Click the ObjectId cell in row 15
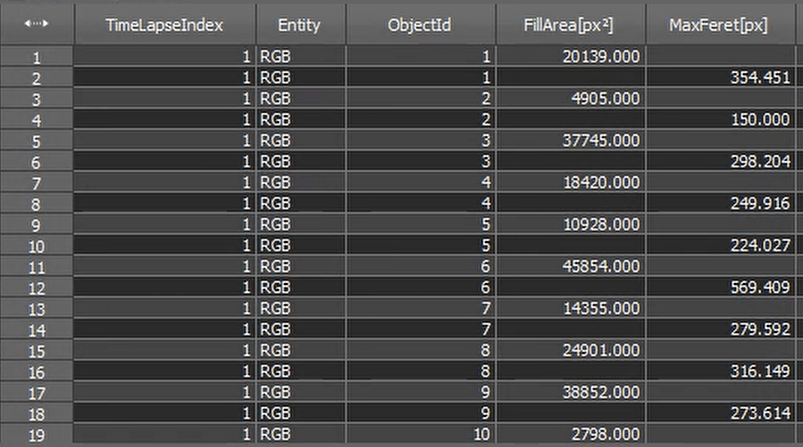The width and height of the screenshot is (803, 447). 420,351
